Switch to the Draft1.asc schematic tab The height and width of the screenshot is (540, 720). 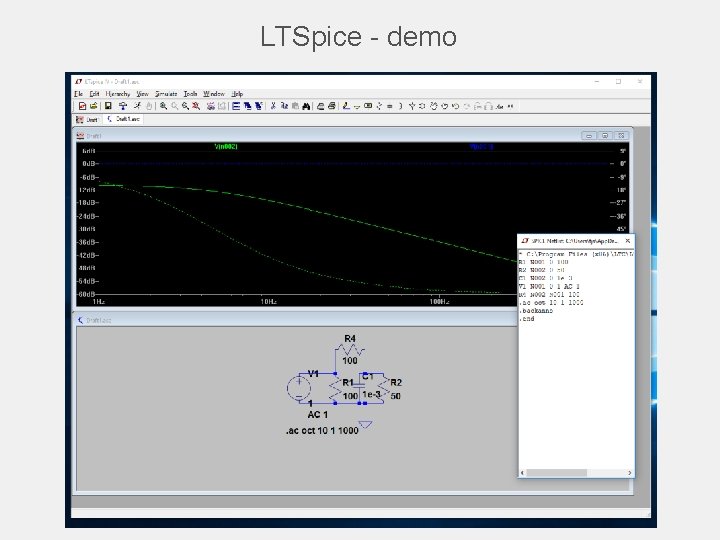[126, 118]
